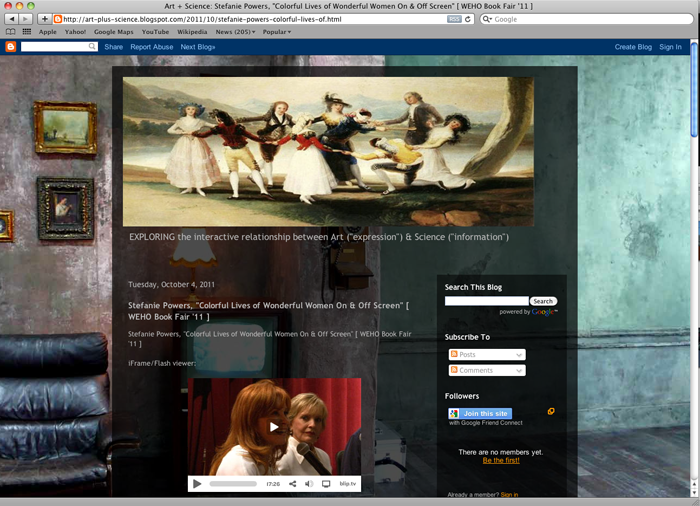Viewport: 700px width, 506px height.
Task: Click the blip.tv logo in player
Action: (x=348, y=484)
